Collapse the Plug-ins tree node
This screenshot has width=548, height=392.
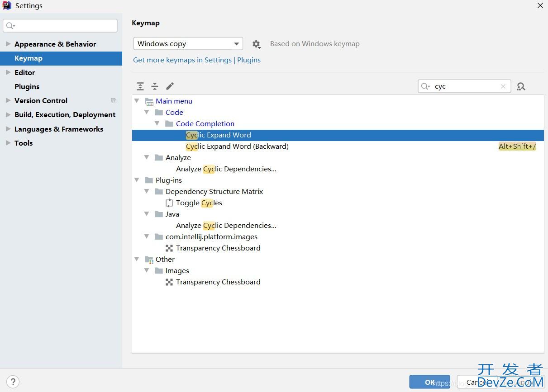coord(137,180)
